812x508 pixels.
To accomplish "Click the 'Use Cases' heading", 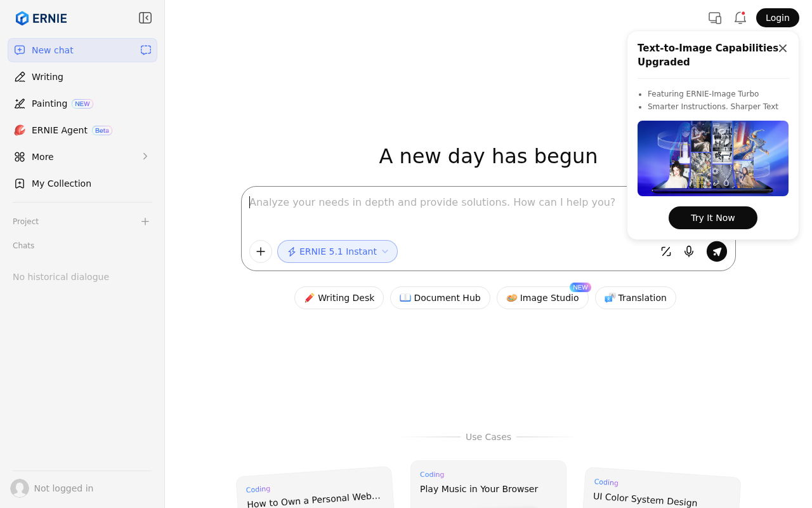I will (x=488, y=437).
